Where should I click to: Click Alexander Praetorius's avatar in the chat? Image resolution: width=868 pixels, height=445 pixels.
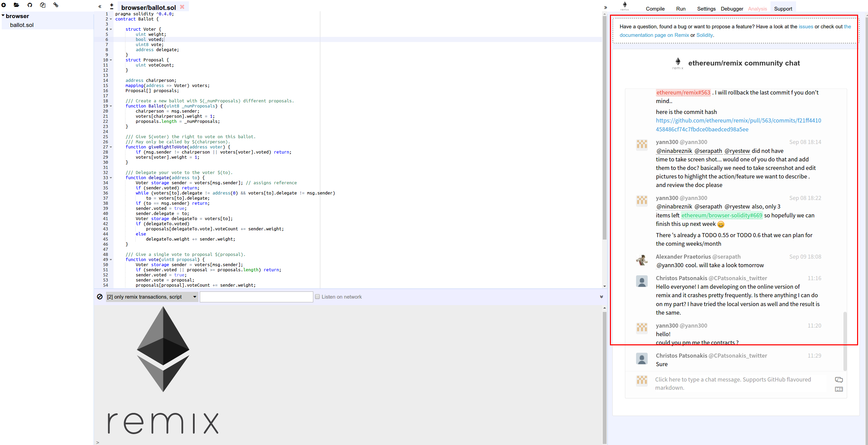[x=642, y=260]
